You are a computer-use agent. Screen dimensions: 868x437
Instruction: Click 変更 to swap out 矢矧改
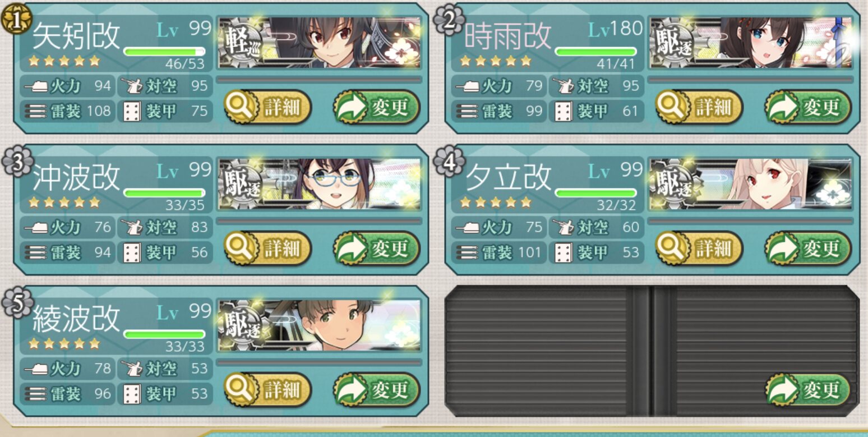[x=376, y=107]
